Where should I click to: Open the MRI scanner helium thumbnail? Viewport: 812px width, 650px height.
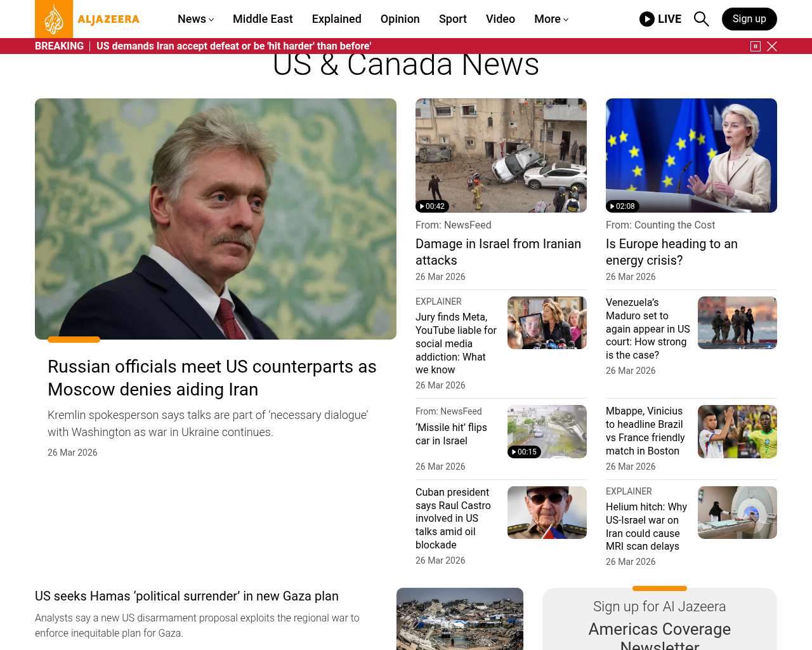pos(737,512)
